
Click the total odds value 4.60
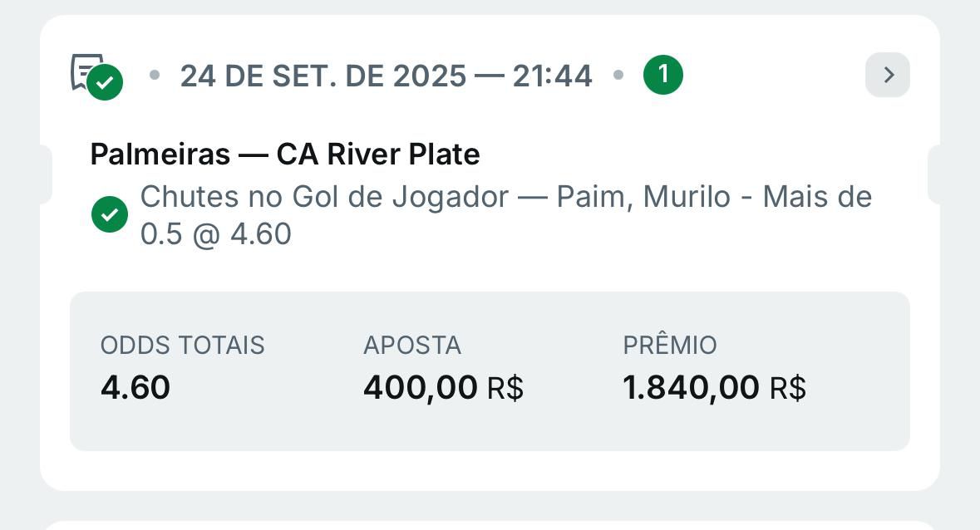click(x=135, y=388)
